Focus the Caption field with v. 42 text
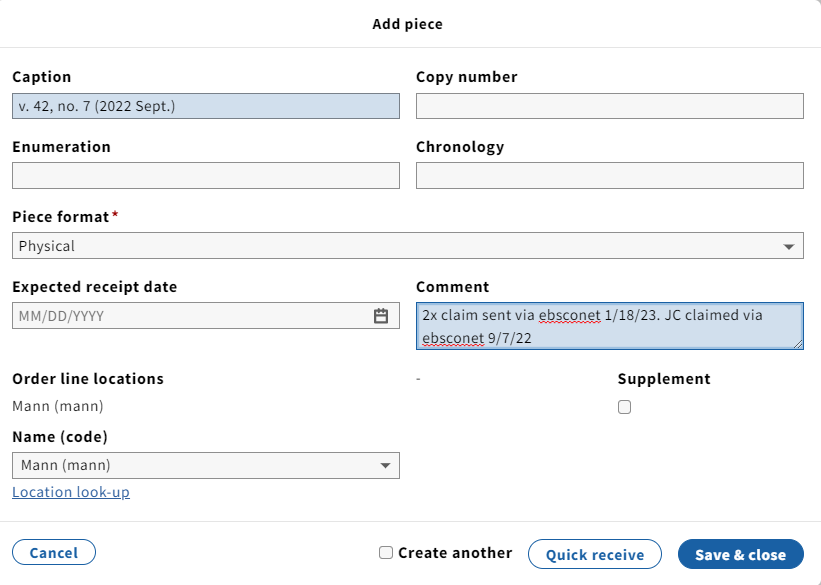Image resolution: width=821 pixels, height=585 pixels. point(206,106)
